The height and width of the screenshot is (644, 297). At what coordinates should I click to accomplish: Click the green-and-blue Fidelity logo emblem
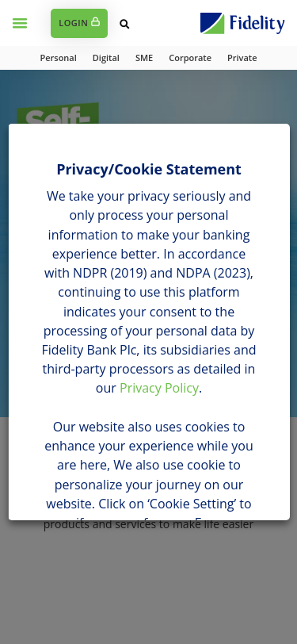(x=212, y=23)
